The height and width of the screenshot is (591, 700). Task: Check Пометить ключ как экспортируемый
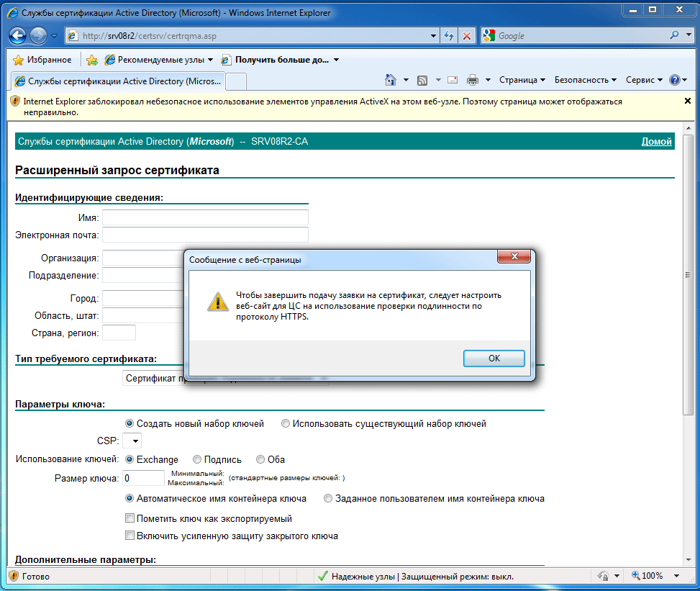pos(130,518)
